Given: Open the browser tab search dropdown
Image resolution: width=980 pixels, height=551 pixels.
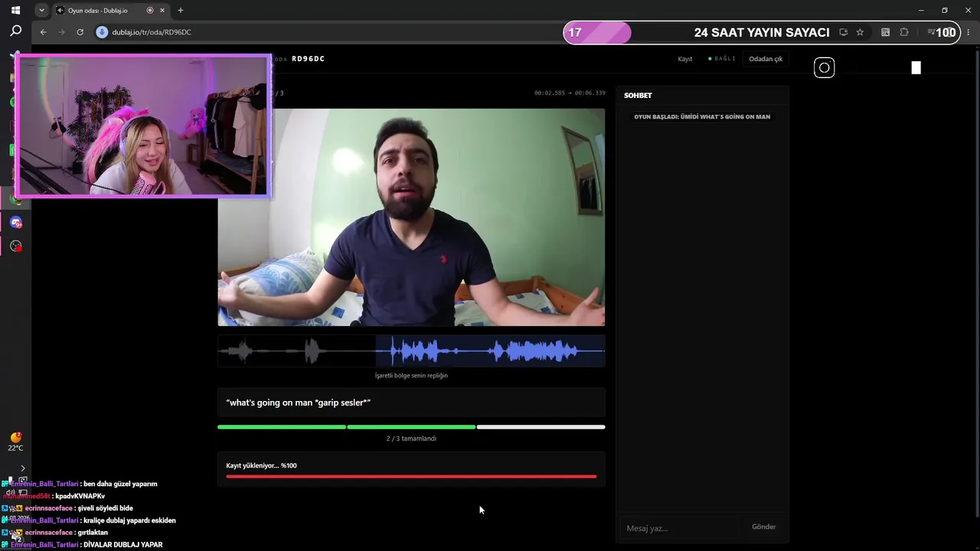Looking at the screenshot, I should pos(41,11).
